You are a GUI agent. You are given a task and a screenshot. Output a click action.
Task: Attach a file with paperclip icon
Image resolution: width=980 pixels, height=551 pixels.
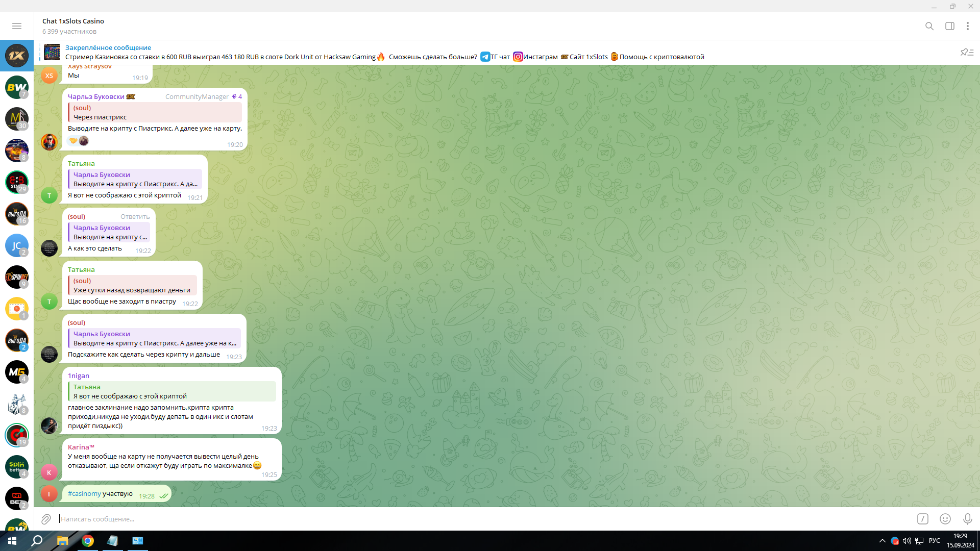[x=46, y=519]
